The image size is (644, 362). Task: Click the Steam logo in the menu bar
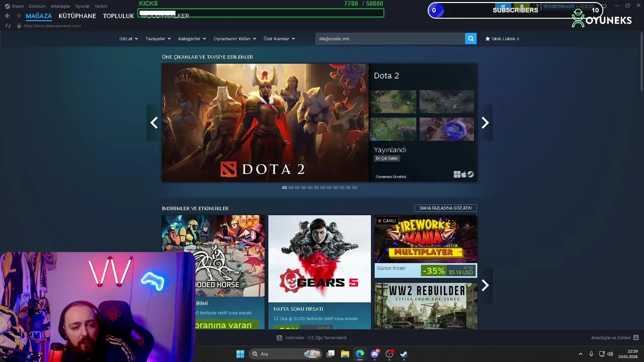(8, 6)
